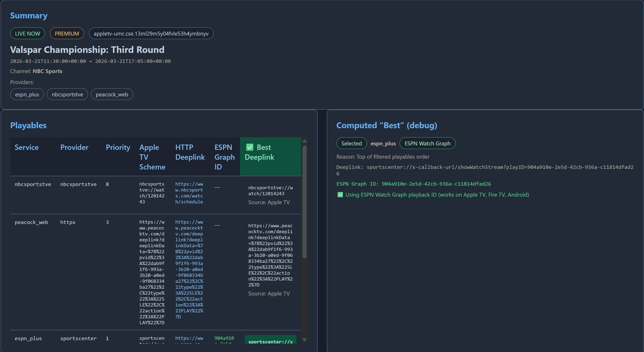Click the ESPN Watch Graph badge
Image resolution: width=644 pixels, height=352 pixels.
tap(427, 143)
